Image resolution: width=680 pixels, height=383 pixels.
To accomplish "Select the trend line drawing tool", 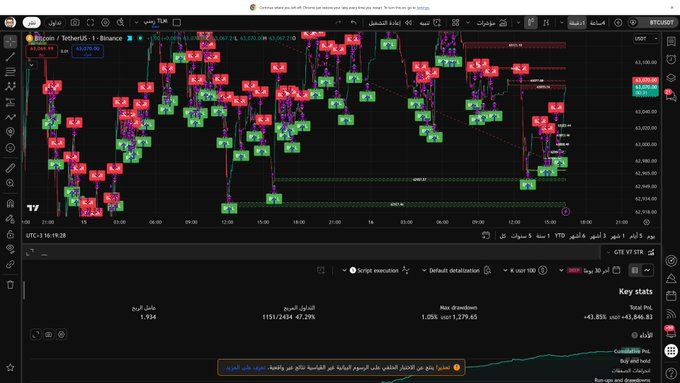I will tap(10, 57).
